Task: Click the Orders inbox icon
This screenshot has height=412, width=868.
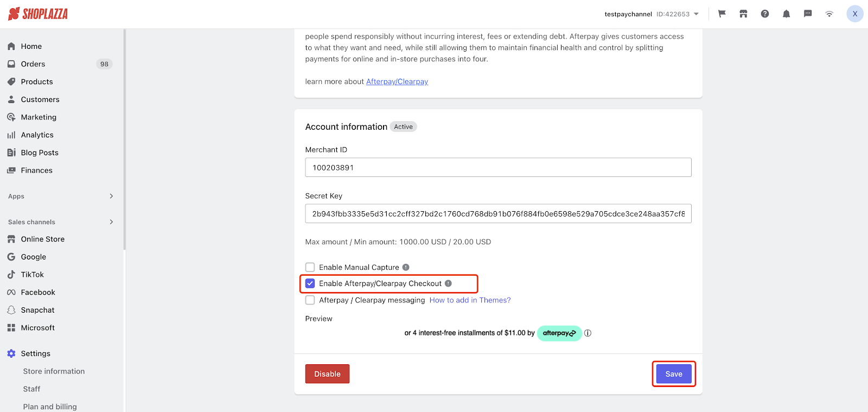Action: tap(11, 64)
